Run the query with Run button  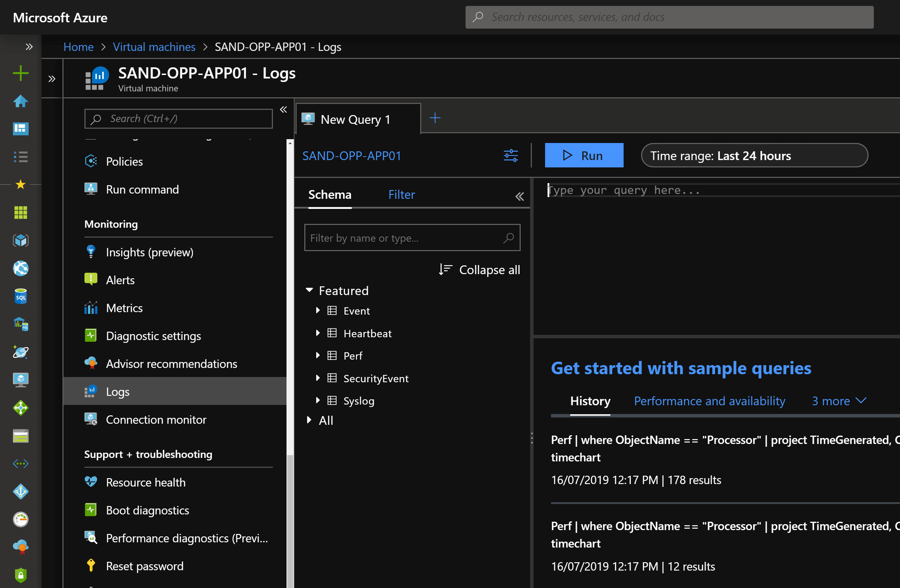click(x=584, y=155)
